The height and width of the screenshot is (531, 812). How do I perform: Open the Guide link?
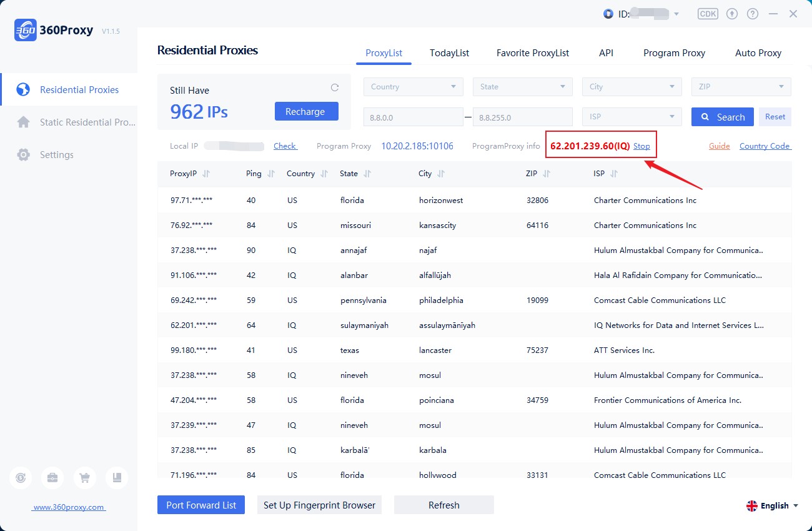[720, 146]
